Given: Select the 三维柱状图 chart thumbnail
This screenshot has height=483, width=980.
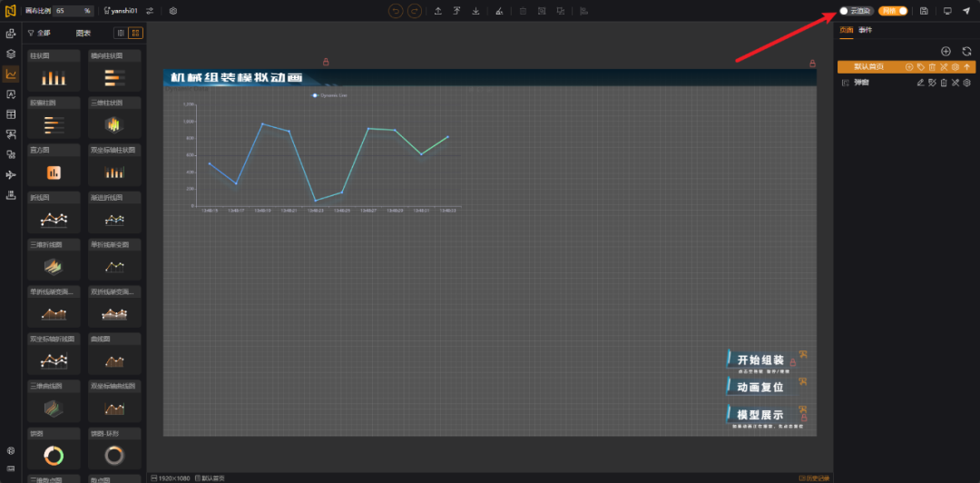Looking at the screenshot, I should (x=114, y=118).
